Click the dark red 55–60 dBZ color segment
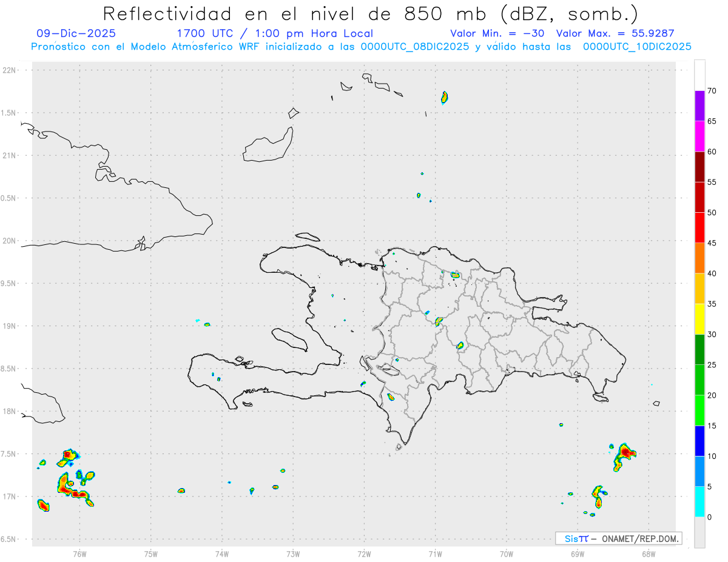Image resolution: width=728 pixels, height=562 pixels. [x=699, y=167]
